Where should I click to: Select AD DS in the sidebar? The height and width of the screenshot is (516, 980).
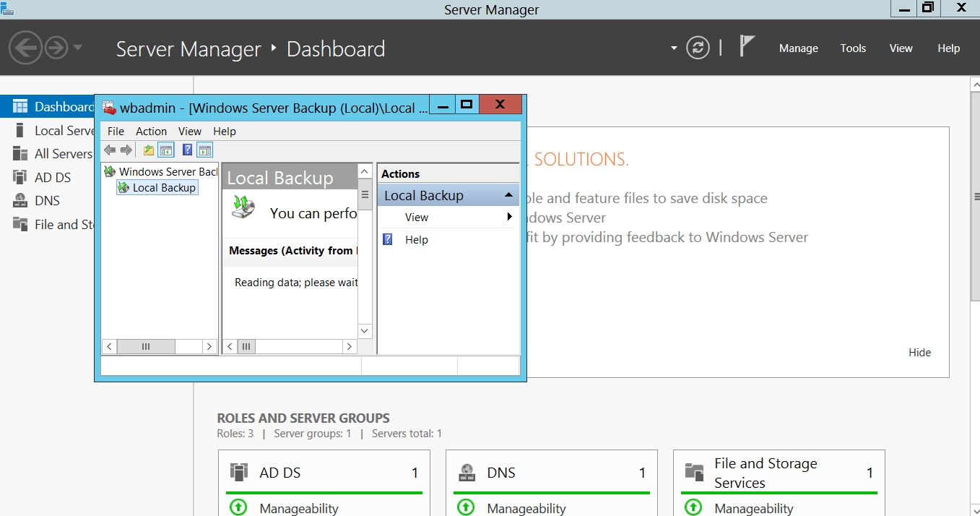tap(52, 177)
